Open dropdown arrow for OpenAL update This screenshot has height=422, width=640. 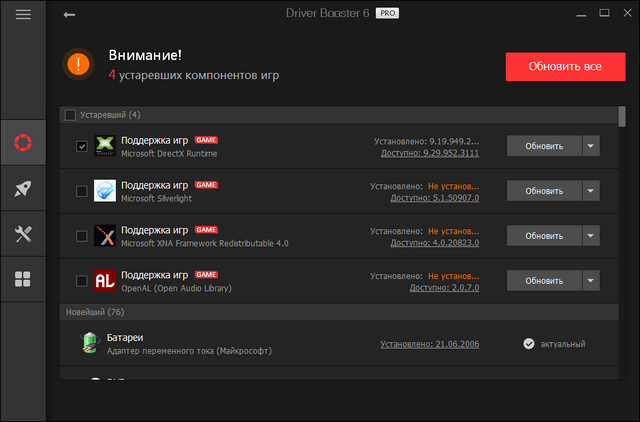pos(591,280)
